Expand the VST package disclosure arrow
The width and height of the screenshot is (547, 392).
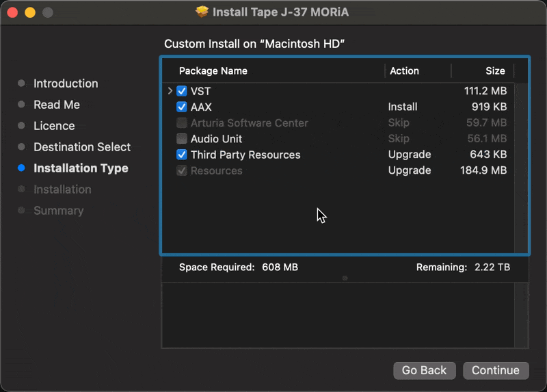(x=170, y=91)
